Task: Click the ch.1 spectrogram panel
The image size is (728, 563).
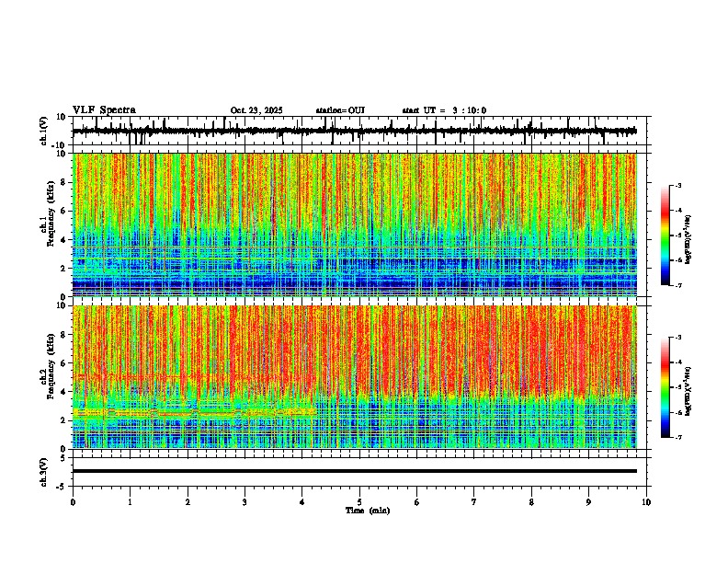Action: tap(355, 224)
